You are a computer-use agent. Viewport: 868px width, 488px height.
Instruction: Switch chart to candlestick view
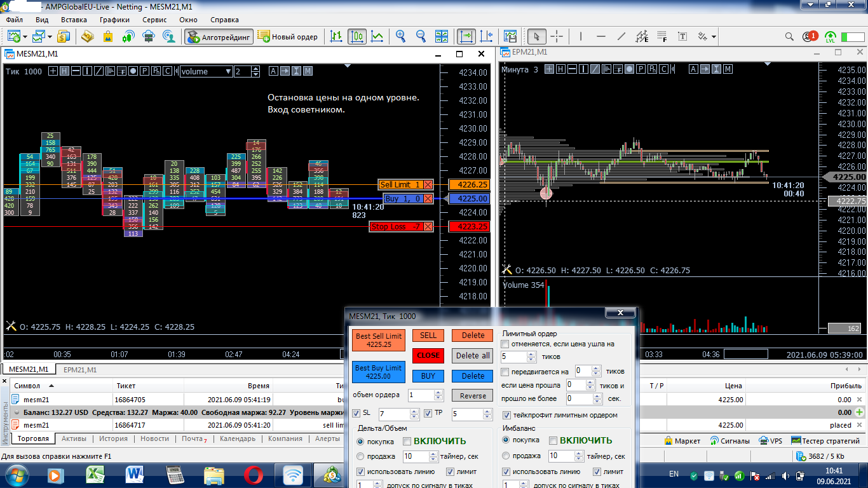[x=357, y=37]
